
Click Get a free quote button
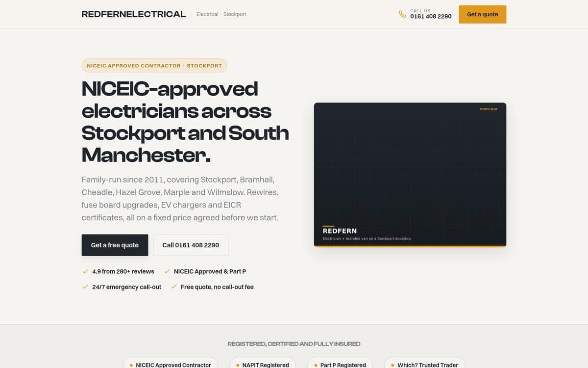pos(115,245)
